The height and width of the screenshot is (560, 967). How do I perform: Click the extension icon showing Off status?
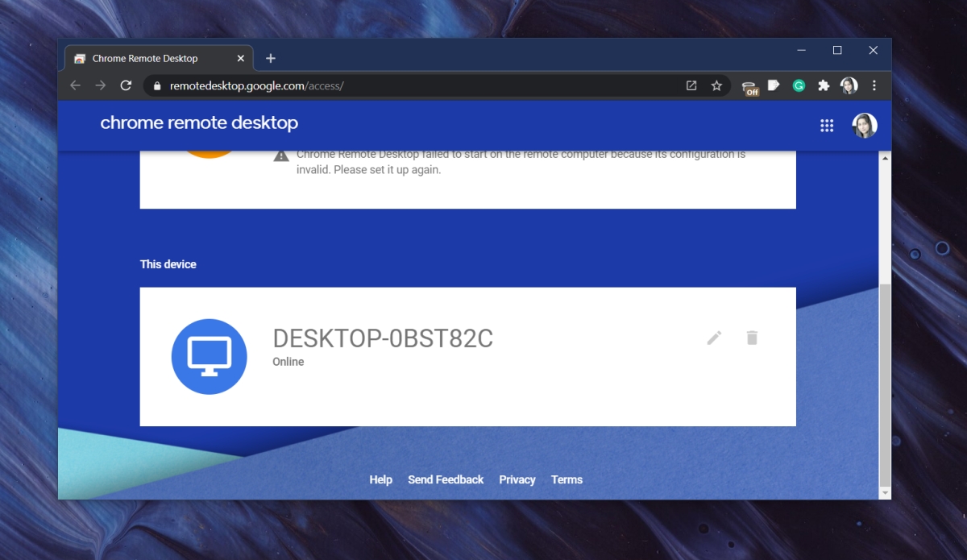(x=749, y=85)
